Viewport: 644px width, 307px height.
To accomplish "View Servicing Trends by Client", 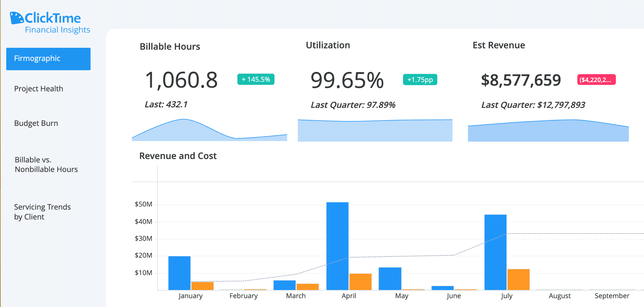I will click(x=42, y=212).
